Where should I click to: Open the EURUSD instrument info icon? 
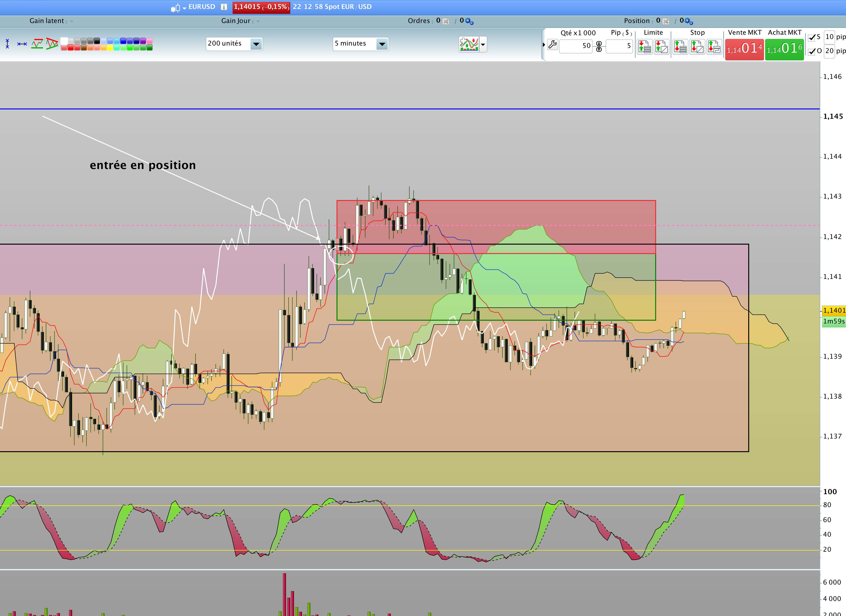click(223, 7)
